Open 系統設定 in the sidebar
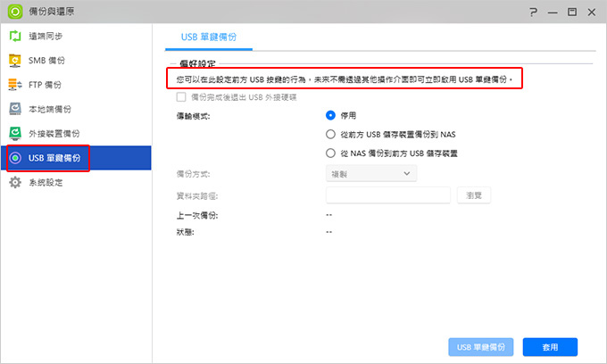 coord(76,182)
